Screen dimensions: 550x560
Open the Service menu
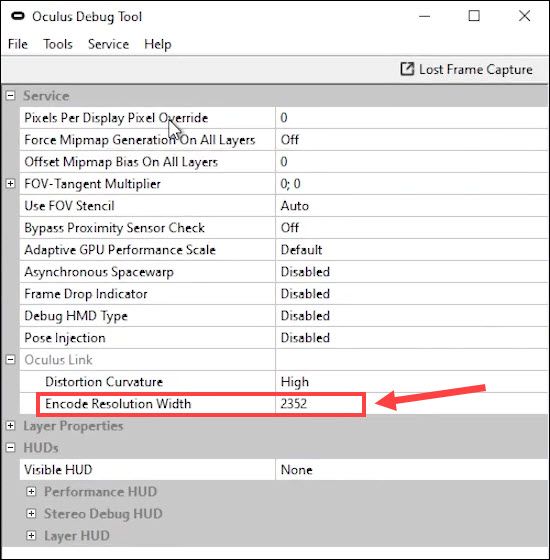pyautogui.click(x=108, y=44)
